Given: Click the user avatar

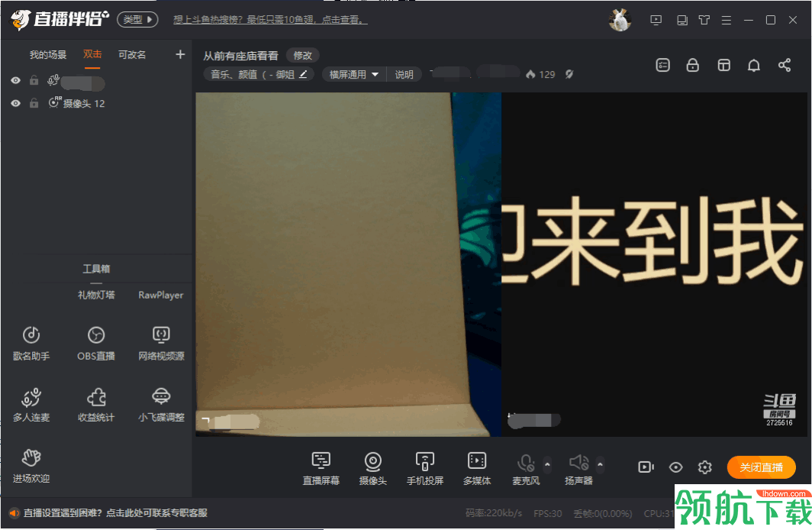Looking at the screenshot, I should pyautogui.click(x=620, y=20).
